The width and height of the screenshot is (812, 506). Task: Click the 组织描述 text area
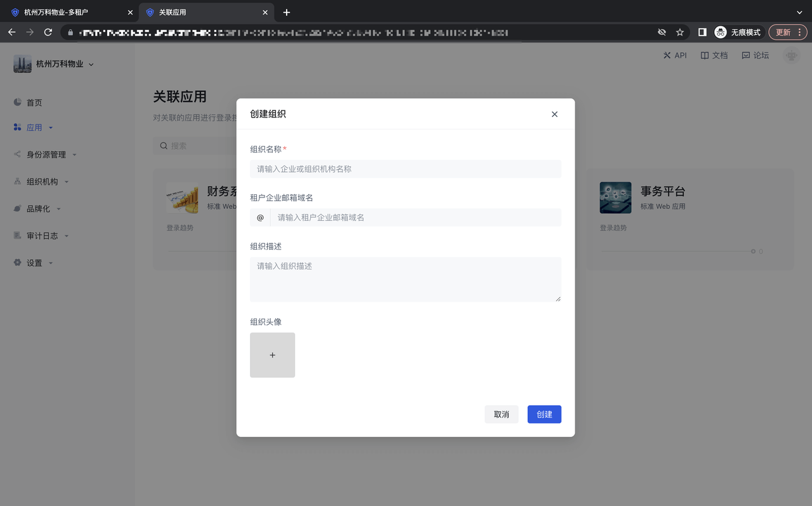(405, 279)
